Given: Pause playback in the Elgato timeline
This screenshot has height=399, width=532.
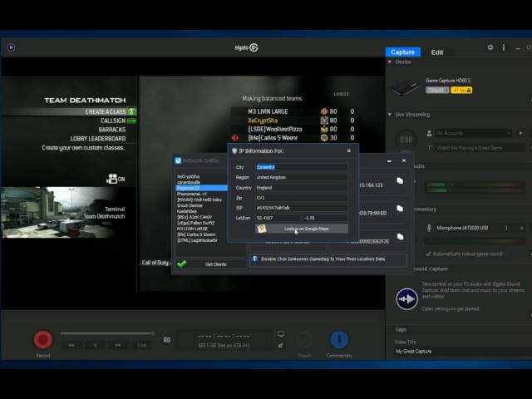Looking at the screenshot, I should click(95, 345).
